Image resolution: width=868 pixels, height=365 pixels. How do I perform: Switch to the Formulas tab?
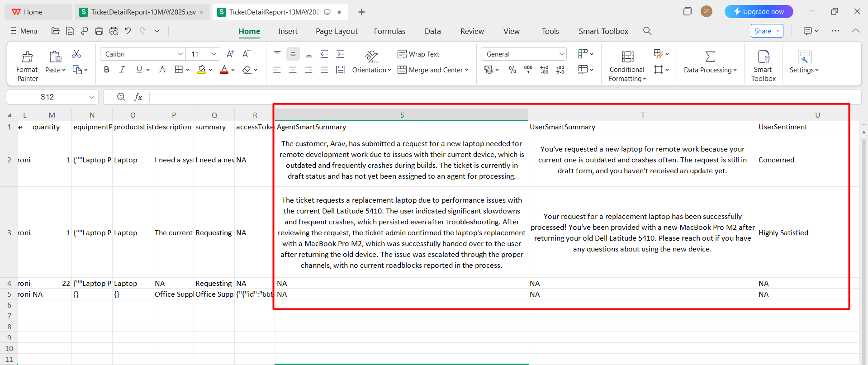coord(389,31)
